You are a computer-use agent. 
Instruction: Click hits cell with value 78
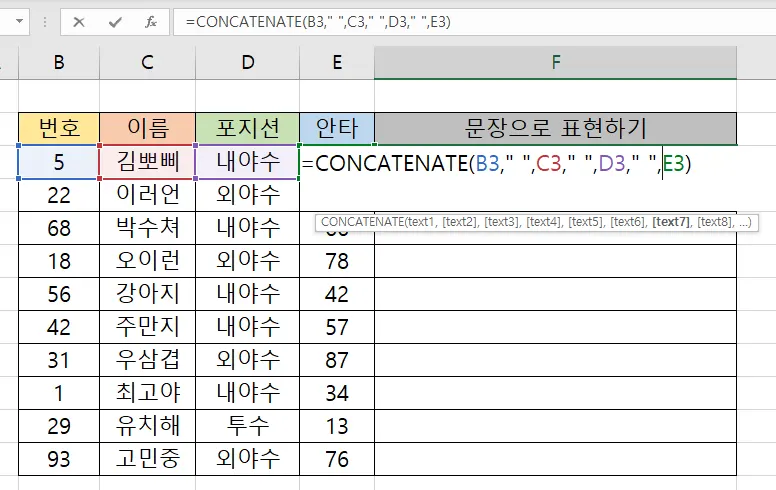click(x=337, y=261)
